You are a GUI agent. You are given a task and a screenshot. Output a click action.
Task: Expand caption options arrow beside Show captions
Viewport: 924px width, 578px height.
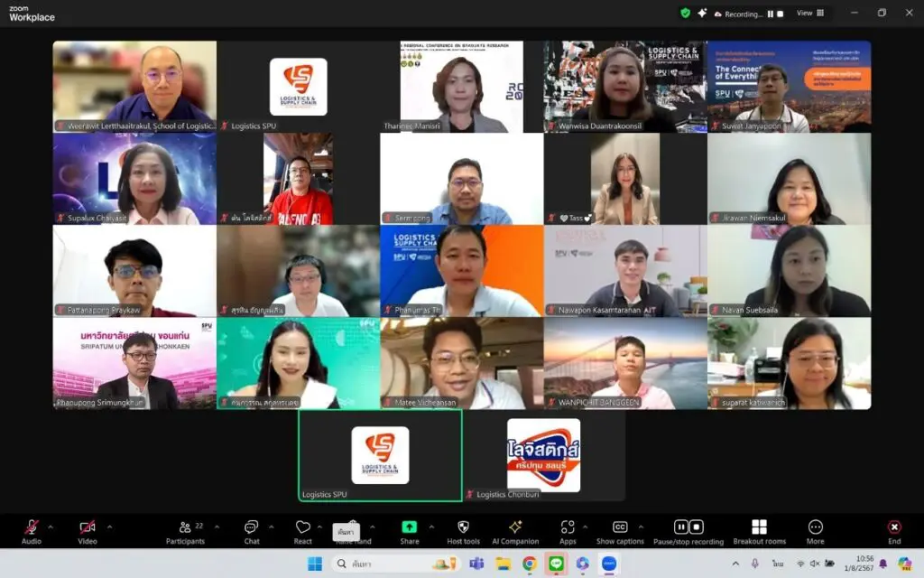[x=641, y=527]
